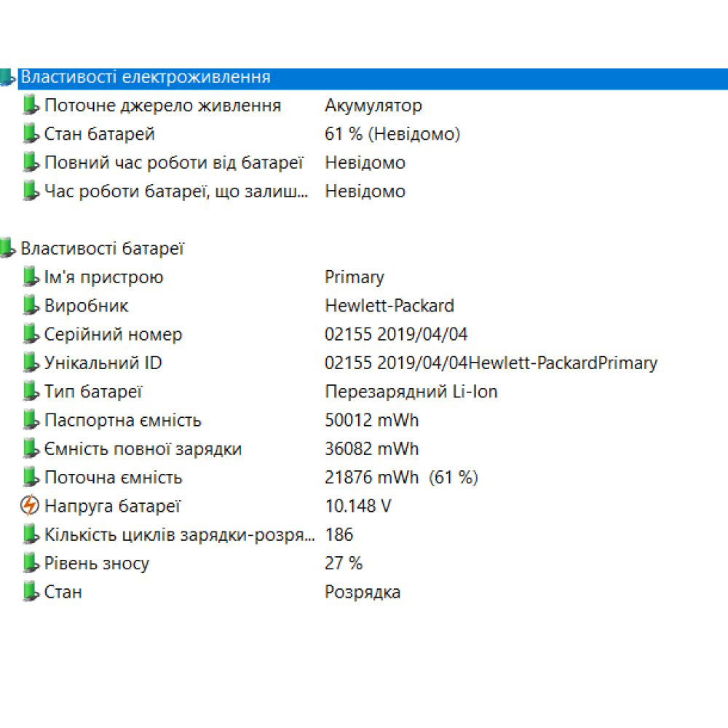Click the lightning icon beside Напруга батареї
The image size is (728, 728).
pos(30,506)
